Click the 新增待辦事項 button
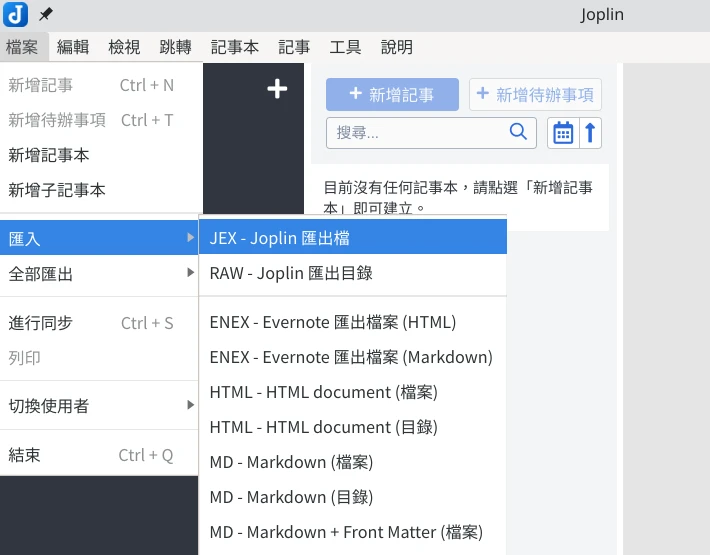710x555 pixels. [x=535, y=95]
